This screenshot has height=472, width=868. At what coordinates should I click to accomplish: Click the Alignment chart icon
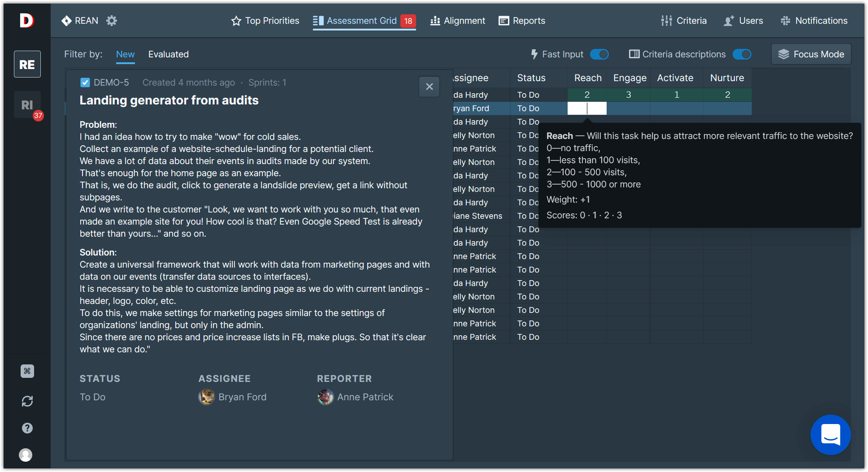[x=435, y=21]
